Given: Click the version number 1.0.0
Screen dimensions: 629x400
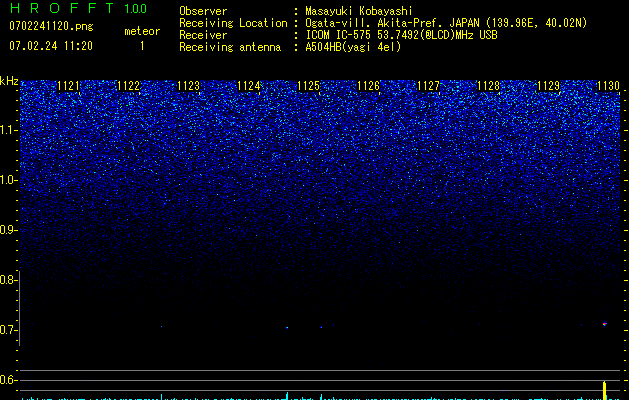Looking at the screenshot, I should (x=136, y=8).
